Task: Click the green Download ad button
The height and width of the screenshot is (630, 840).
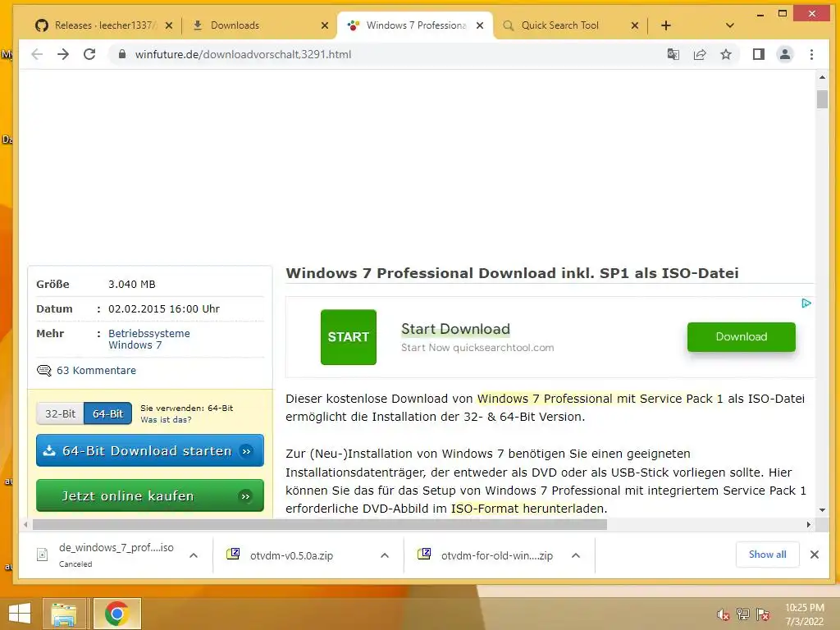Action: 742,337
